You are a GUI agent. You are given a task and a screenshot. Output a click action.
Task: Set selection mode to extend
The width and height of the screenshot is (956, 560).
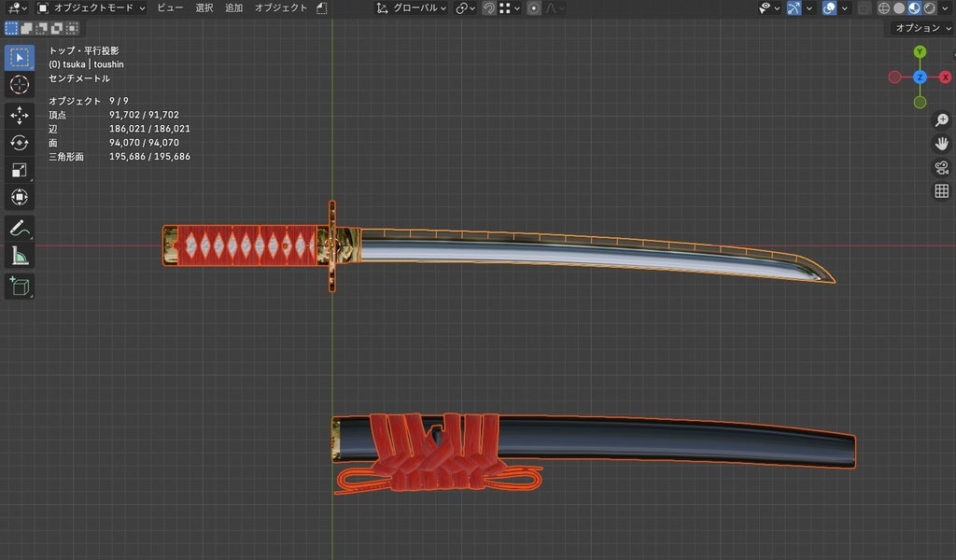tap(26, 28)
